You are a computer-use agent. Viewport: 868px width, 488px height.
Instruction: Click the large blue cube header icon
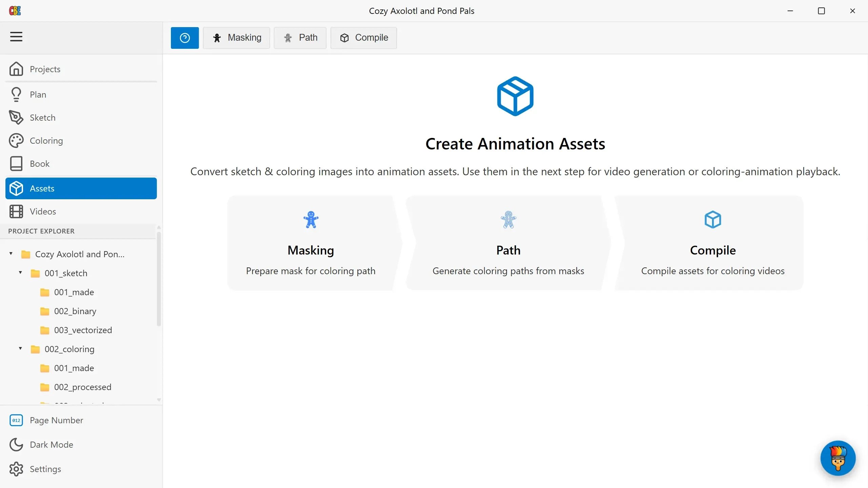[515, 96]
